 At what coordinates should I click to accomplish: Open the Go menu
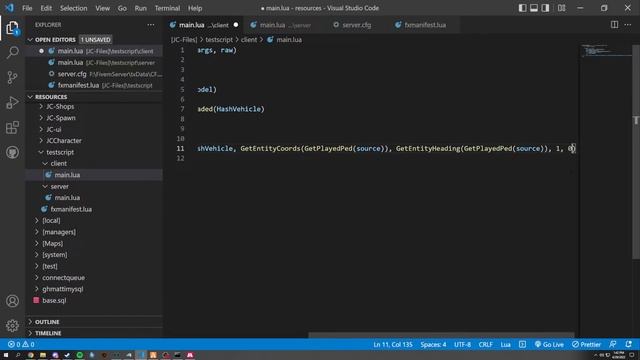(122, 8)
